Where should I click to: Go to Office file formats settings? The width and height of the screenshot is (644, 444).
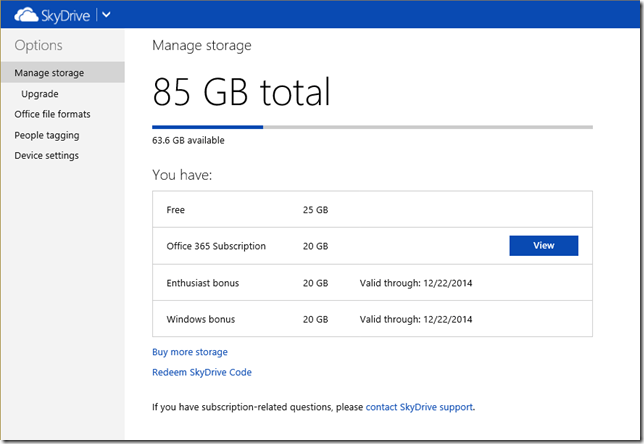53,114
